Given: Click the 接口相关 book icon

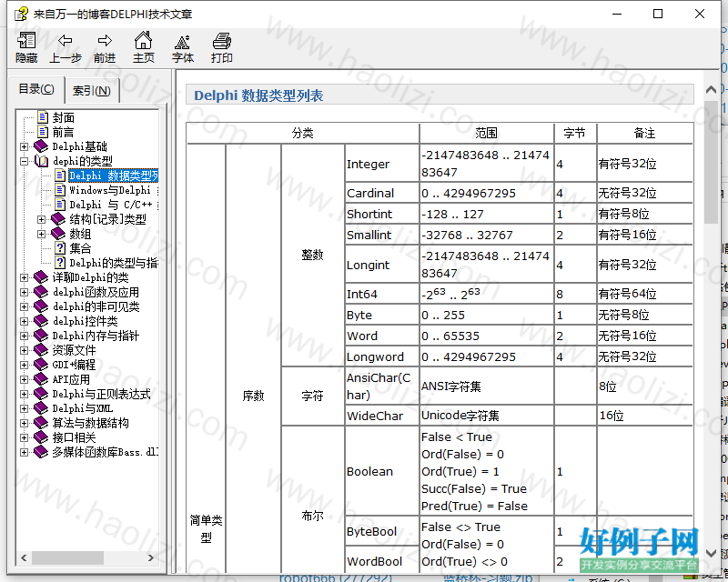Looking at the screenshot, I should (x=41, y=437).
